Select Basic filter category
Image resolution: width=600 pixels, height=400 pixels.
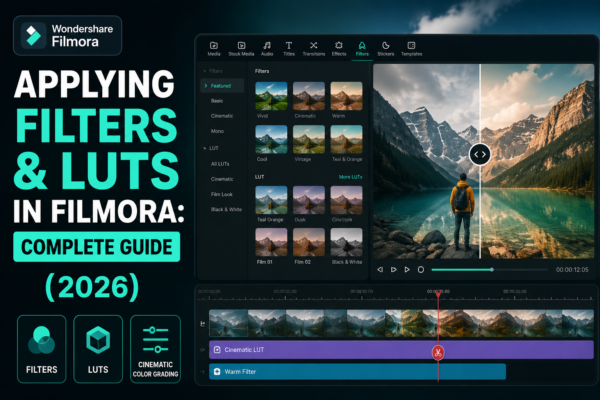click(x=217, y=101)
